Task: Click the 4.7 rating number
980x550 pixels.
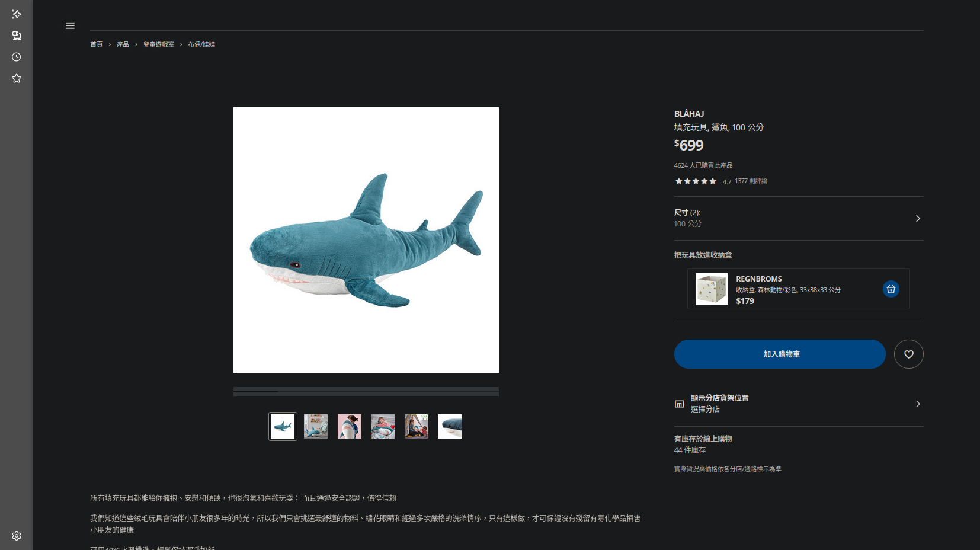Action: coord(726,182)
